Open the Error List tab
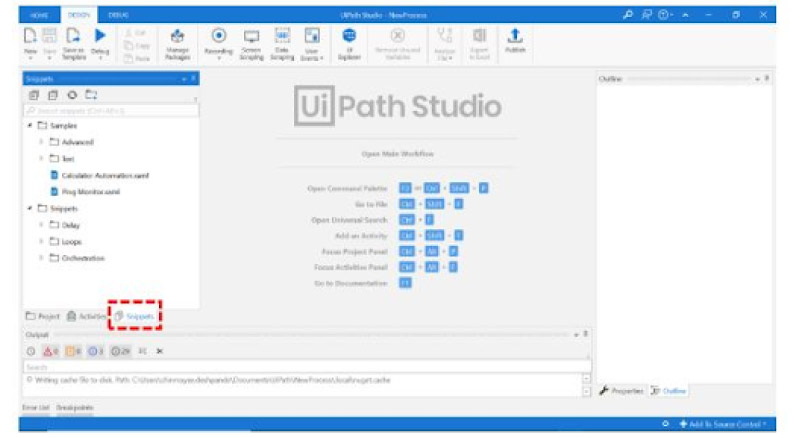The image size is (800, 438). pos(36,408)
